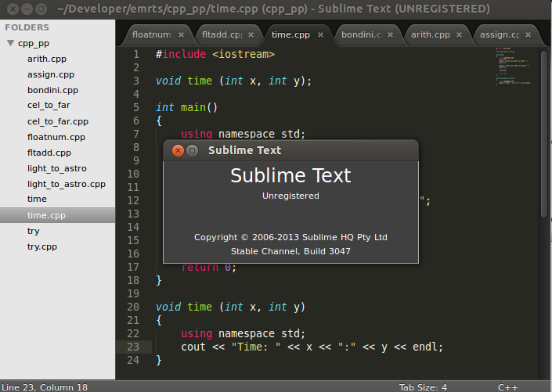Close the main Sublime Text window
Screen dimensions: 552x392
coord(13,9)
